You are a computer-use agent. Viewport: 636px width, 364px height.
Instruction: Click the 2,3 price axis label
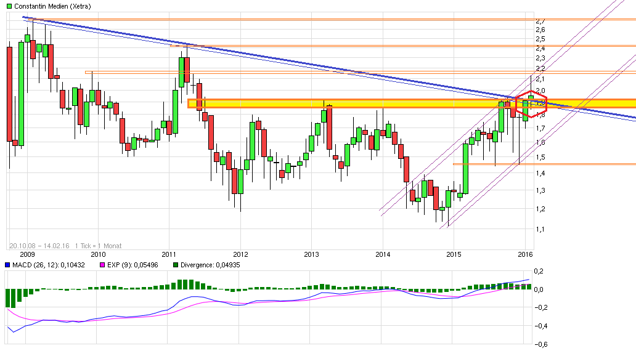point(540,59)
